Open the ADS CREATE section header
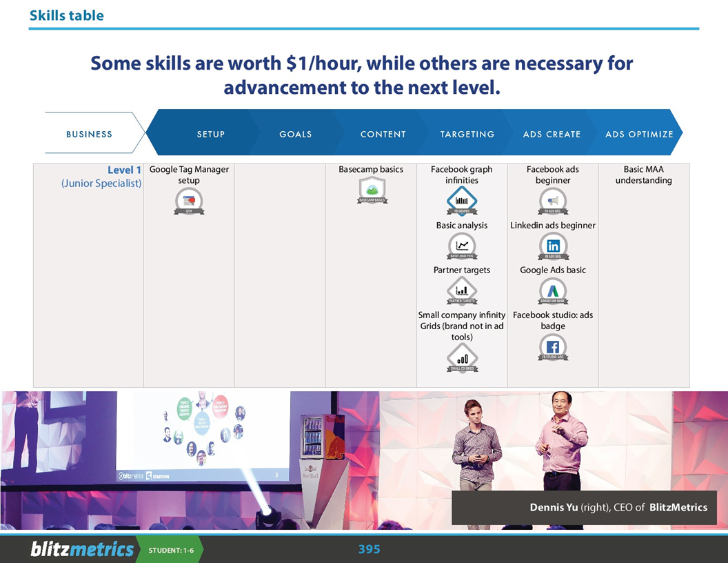Viewport: 728px width, 563px height. [552, 135]
